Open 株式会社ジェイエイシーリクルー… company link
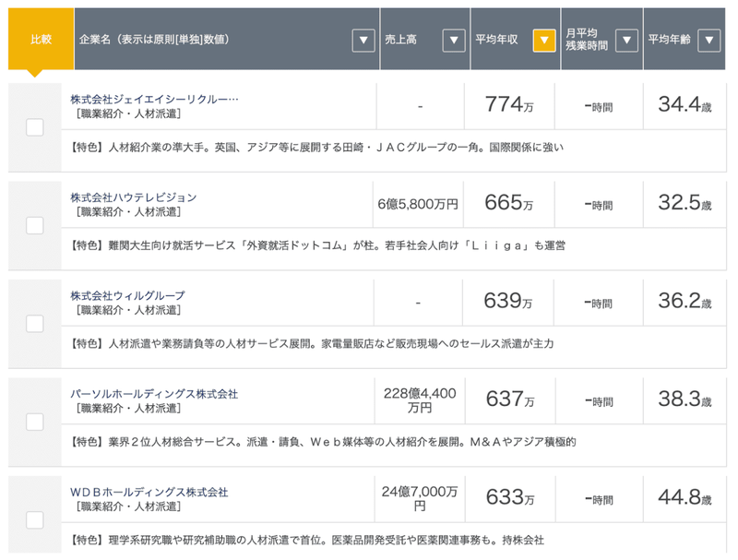This screenshot has width=738, height=560. [x=154, y=100]
